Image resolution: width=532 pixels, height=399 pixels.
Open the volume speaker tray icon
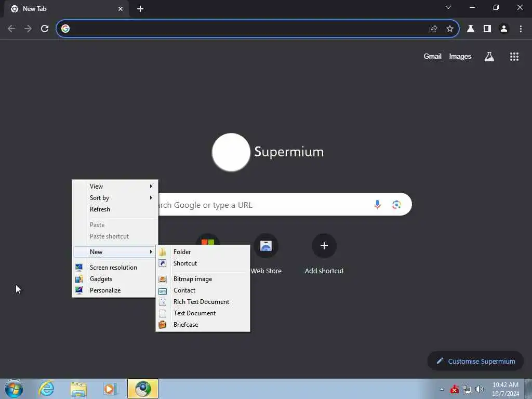pyautogui.click(x=479, y=390)
